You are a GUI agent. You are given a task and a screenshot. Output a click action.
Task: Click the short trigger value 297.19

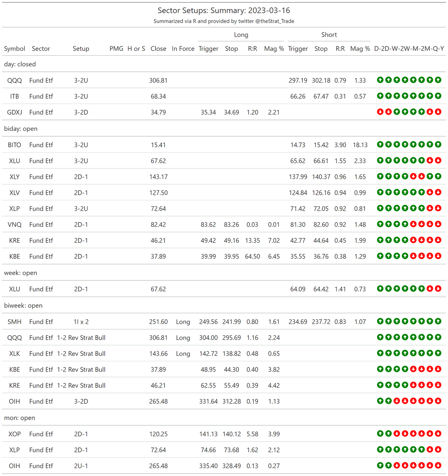[x=298, y=80]
